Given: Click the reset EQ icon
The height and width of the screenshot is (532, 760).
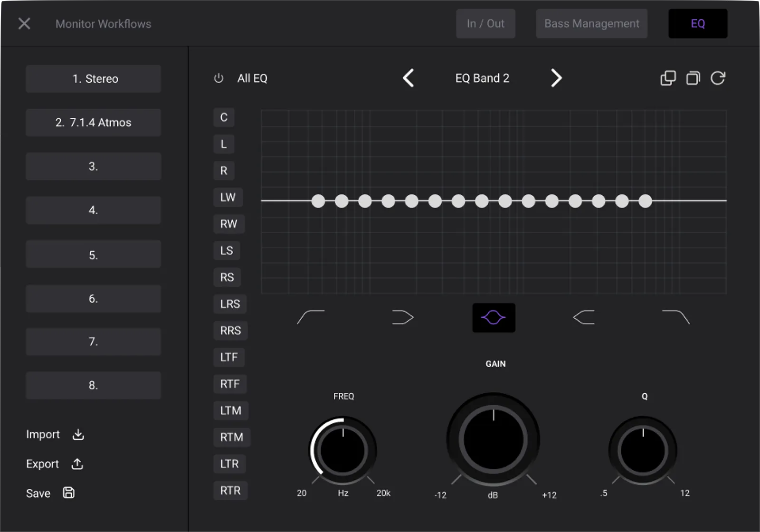Looking at the screenshot, I should point(718,78).
